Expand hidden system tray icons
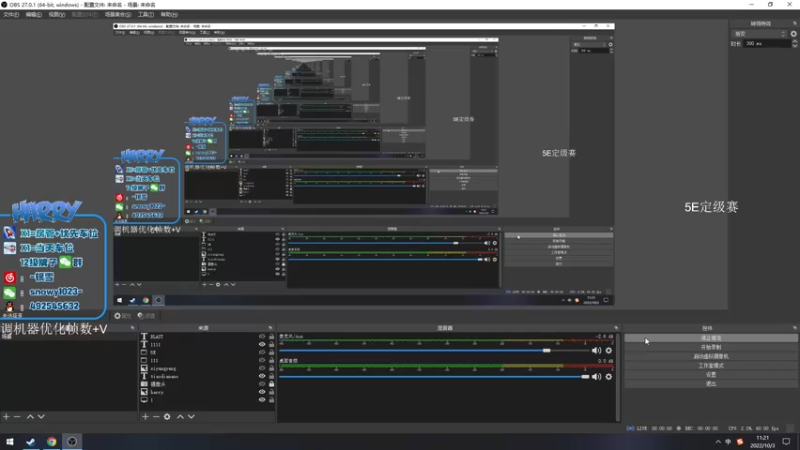This screenshot has height=450, width=800. click(718, 442)
